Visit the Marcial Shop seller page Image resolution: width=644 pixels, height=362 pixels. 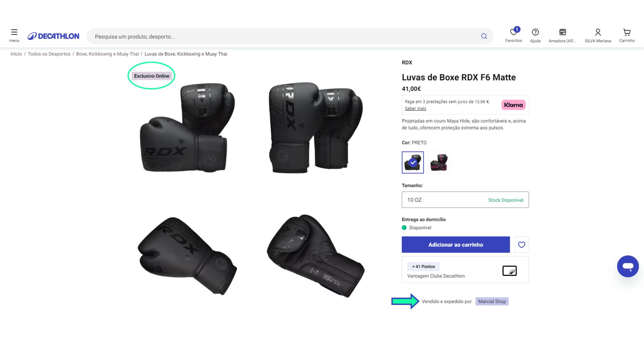click(492, 301)
